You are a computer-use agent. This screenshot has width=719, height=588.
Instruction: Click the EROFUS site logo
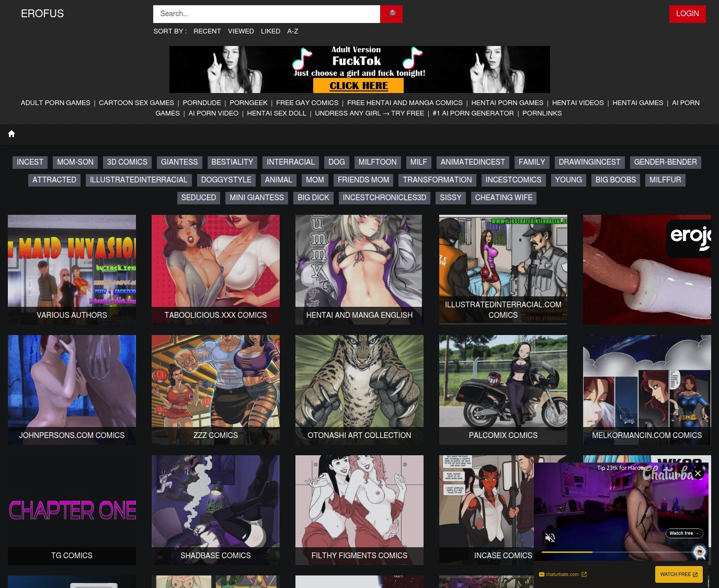[42, 14]
